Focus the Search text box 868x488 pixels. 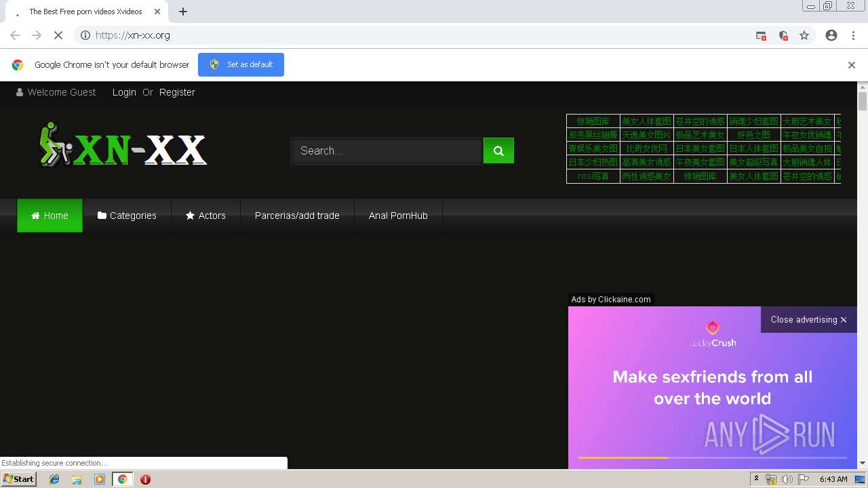click(387, 150)
